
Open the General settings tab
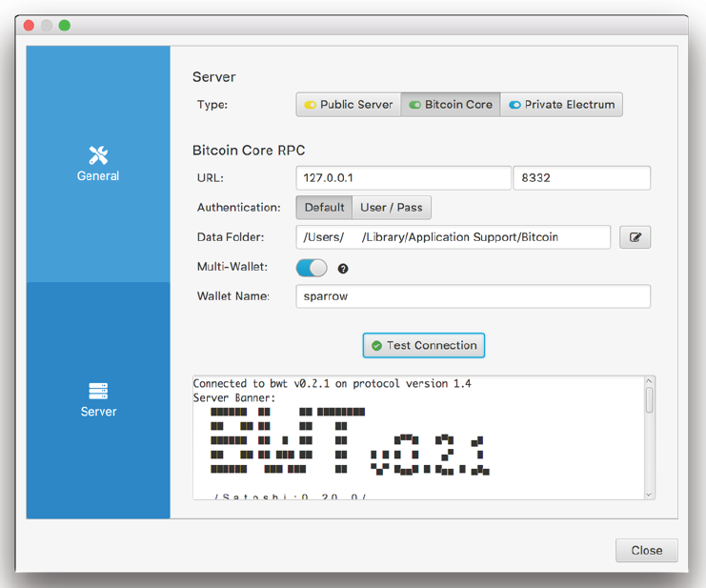coord(98,164)
